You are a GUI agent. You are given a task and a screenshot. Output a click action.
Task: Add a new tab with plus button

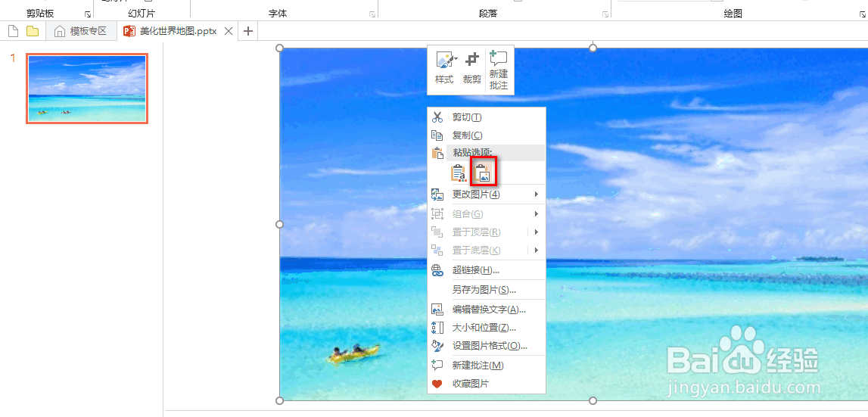click(248, 32)
